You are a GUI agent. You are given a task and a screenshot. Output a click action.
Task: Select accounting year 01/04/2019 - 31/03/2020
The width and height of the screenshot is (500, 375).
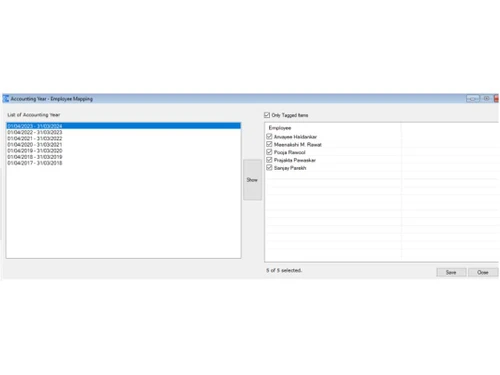[123, 151]
